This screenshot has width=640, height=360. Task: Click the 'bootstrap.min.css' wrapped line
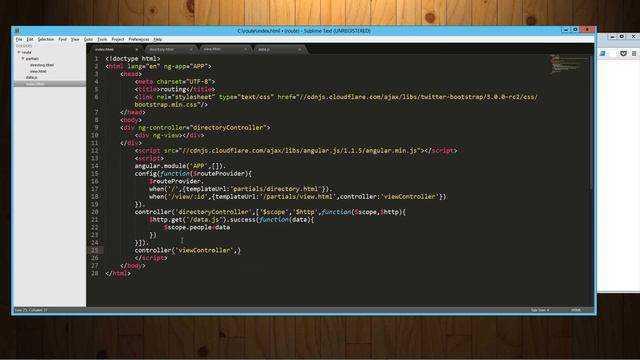171,105
